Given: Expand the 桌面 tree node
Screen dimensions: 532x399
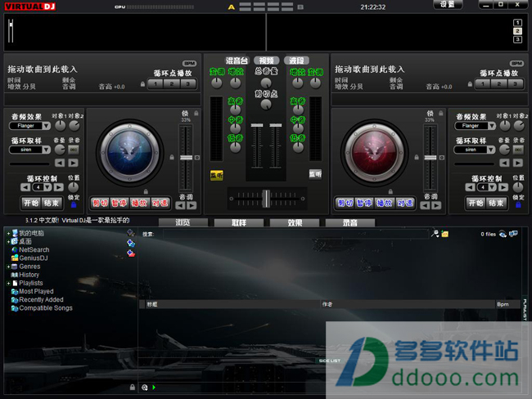Looking at the screenshot, I should (8, 242).
